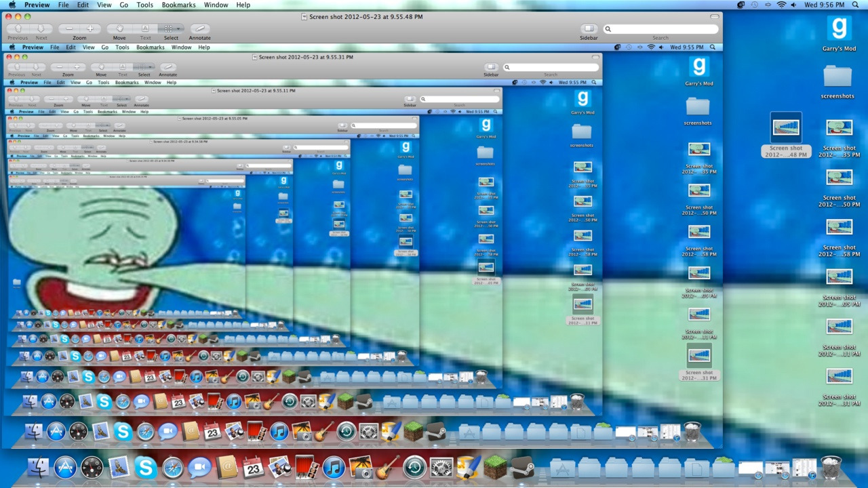Open Garry's Mod shortcut at desktop top-right corner

[x=839, y=29]
